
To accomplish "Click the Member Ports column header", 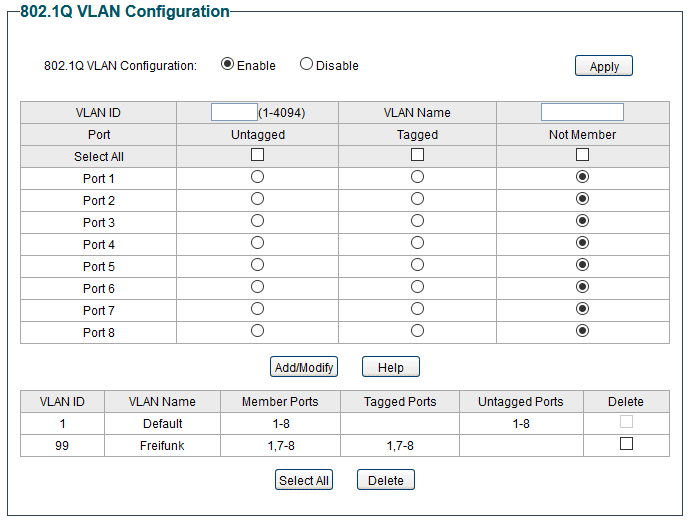I will (x=280, y=402).
